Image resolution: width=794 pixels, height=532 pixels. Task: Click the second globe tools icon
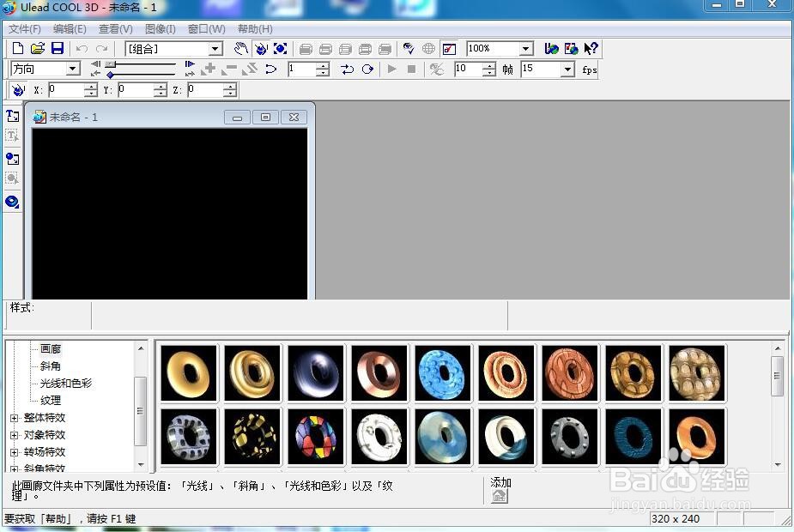pos(571,49)
